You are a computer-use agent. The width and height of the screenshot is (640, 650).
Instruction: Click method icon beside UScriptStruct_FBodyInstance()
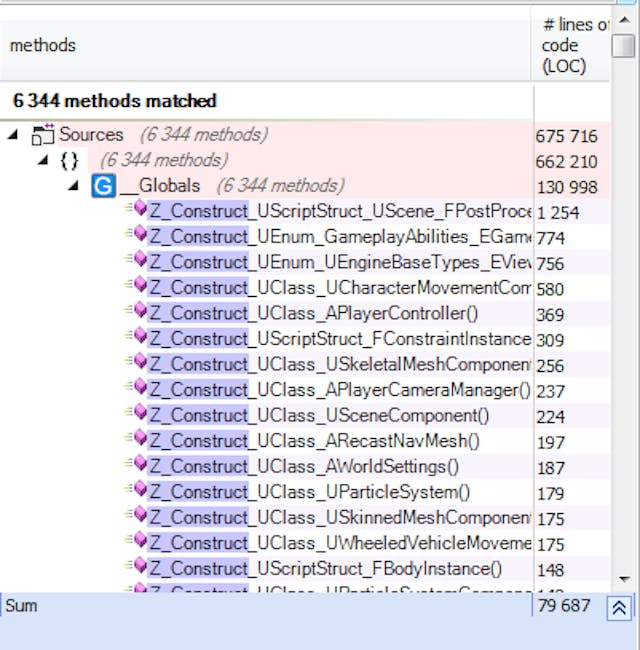[137, 568]
